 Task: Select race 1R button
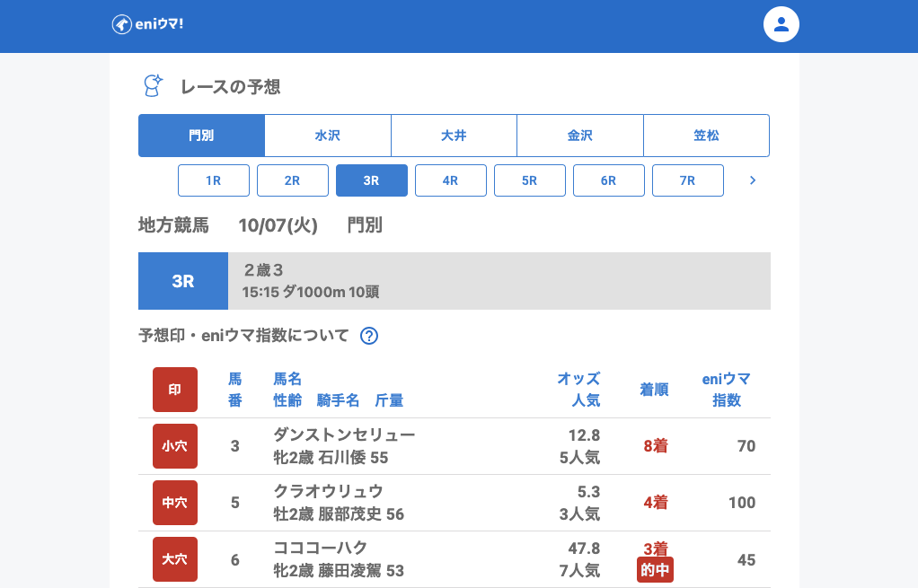214,180
